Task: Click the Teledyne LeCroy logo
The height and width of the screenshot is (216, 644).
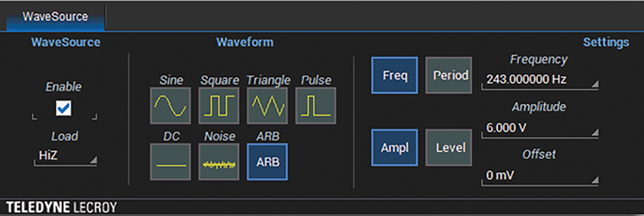Action: 61,207
